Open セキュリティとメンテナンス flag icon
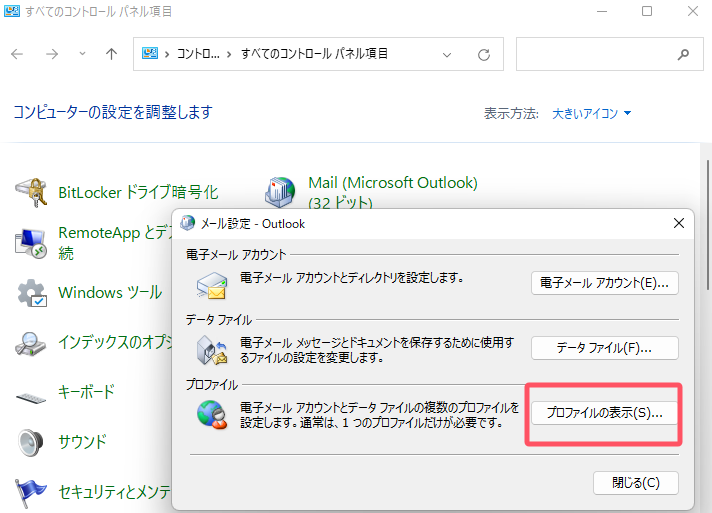712x513 pixels. point(30,493)
